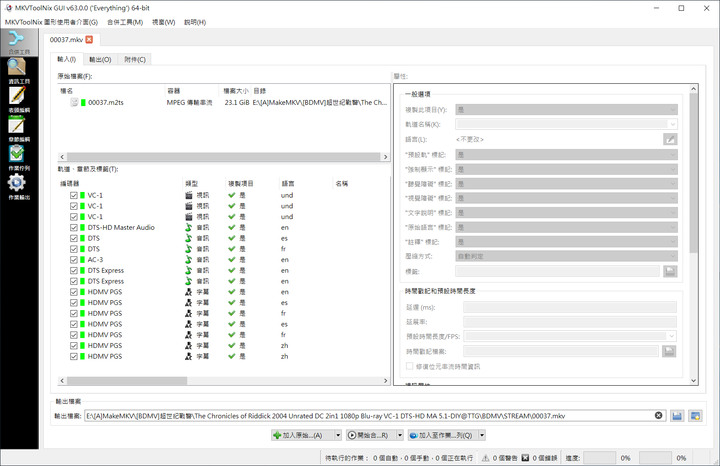Switch to the attachments tab
The width and height of the screenshot is (720, 466).
[x=135, y=60]
